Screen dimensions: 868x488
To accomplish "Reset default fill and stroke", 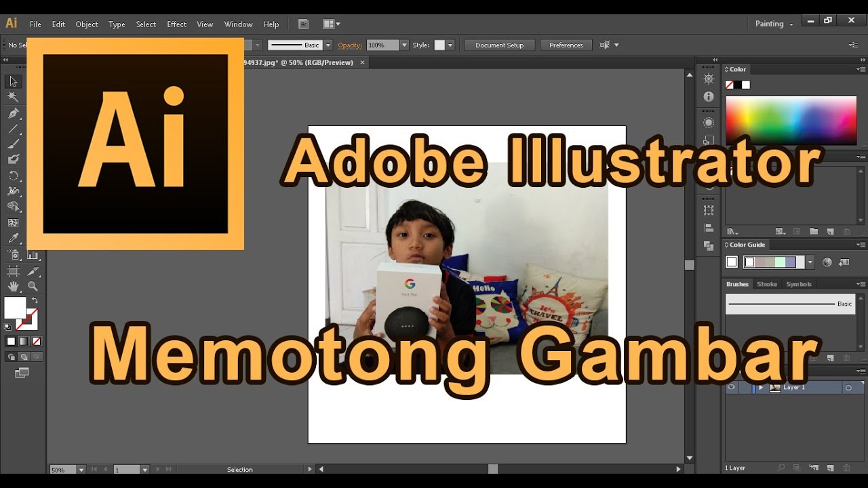I will tap(8, 327).
